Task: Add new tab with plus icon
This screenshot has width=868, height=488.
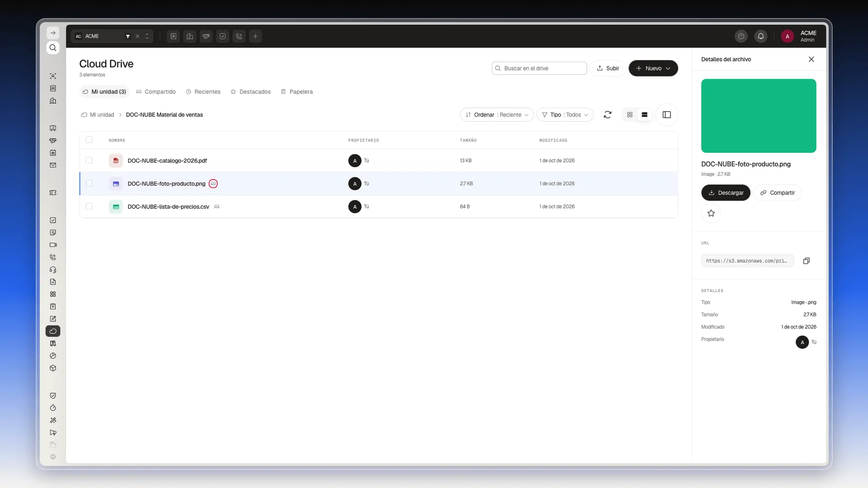Action: coord(255,36)
